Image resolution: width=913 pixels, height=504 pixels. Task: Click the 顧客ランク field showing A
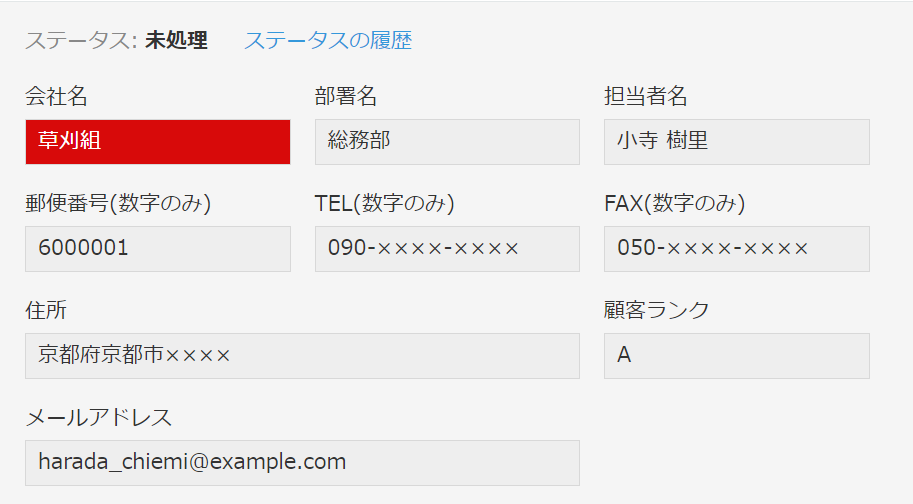click(x=737, y=356)
